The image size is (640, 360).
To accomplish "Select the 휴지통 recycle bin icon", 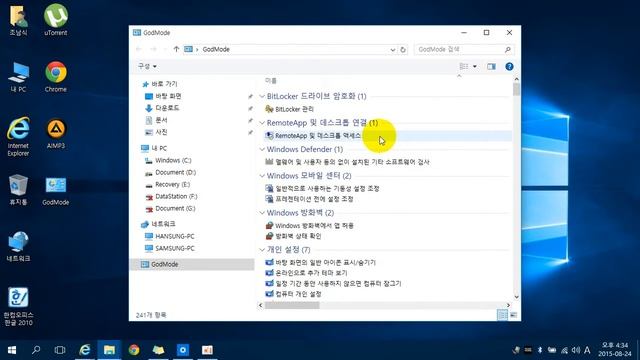I will (18, 190).
